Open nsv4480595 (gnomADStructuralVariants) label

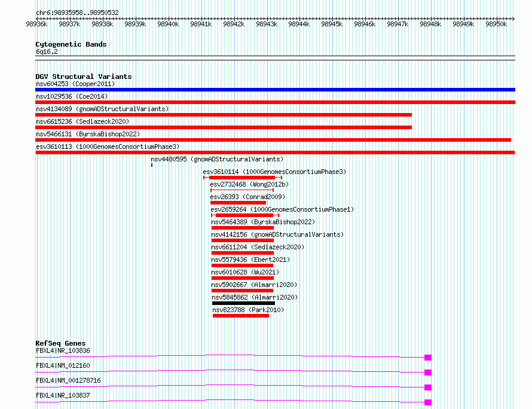coord(217,159)
